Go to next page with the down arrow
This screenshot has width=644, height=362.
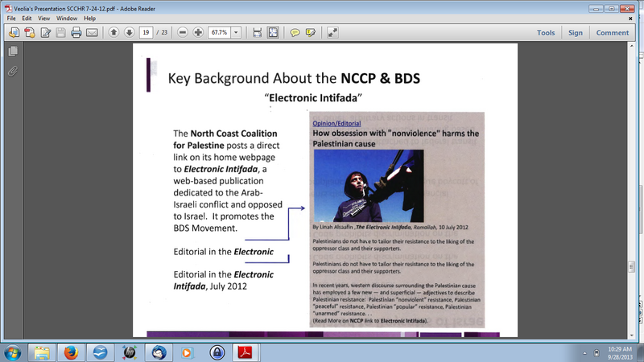(130, 32)
